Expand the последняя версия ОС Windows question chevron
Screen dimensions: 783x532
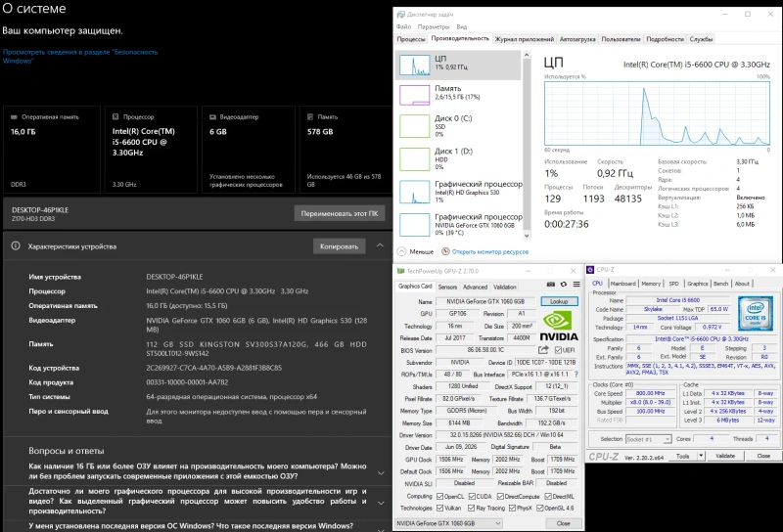[381, 529]
